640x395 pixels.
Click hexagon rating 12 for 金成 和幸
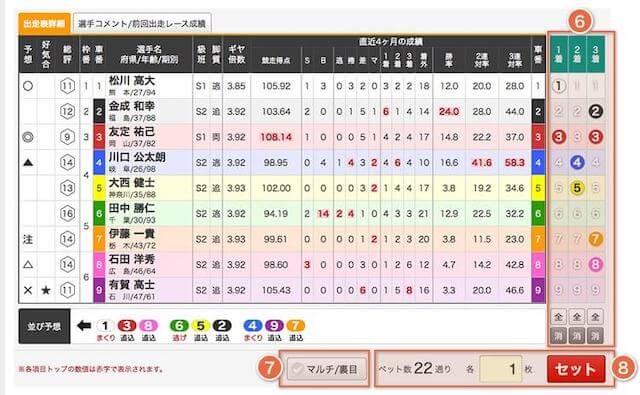(67, 111)
